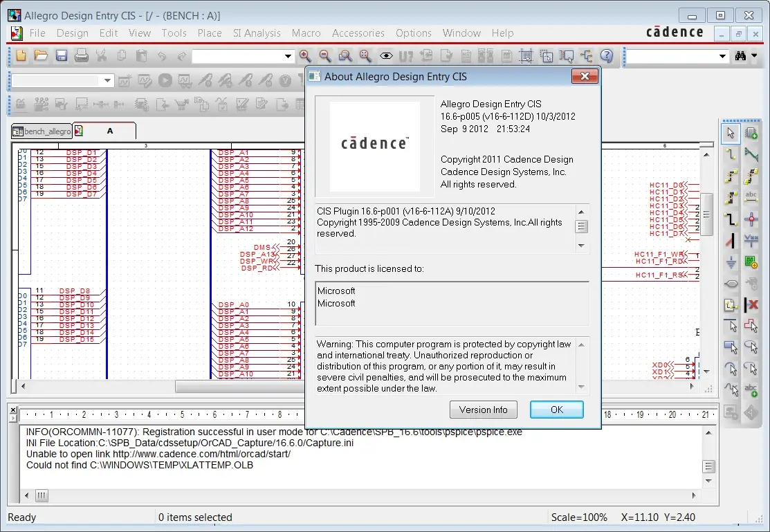The image size is (770, 532).
Task: Select the Place Net Alias abc tool
Action: [x=751, y=198]
